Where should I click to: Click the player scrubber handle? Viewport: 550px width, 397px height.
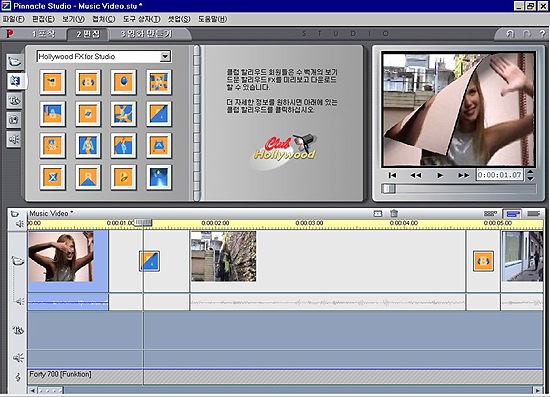tap(388, 189)
